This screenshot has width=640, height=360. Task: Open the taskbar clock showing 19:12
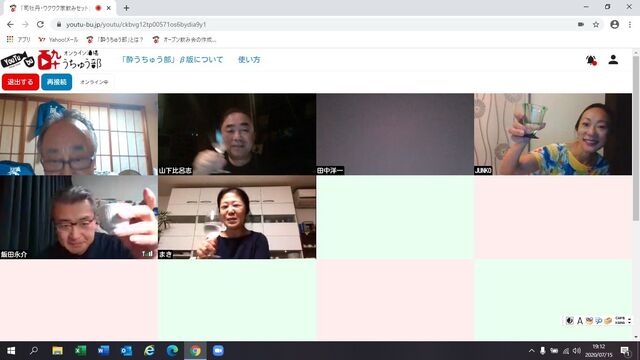point(599,351)
